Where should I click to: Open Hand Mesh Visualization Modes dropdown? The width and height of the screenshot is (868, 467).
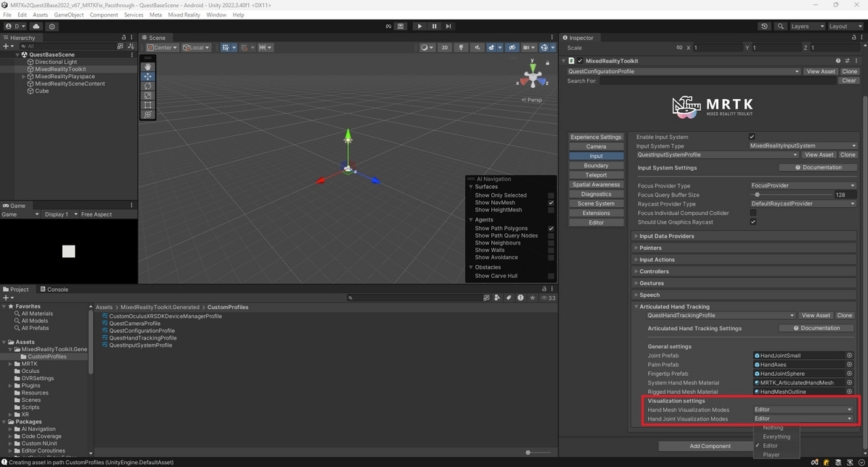coord(803,410)
